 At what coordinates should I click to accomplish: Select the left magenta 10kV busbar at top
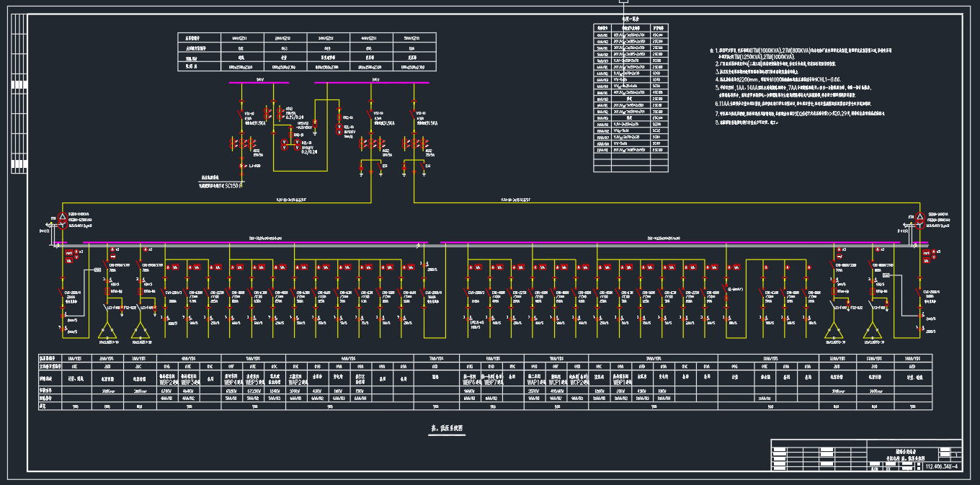(258, 83)
